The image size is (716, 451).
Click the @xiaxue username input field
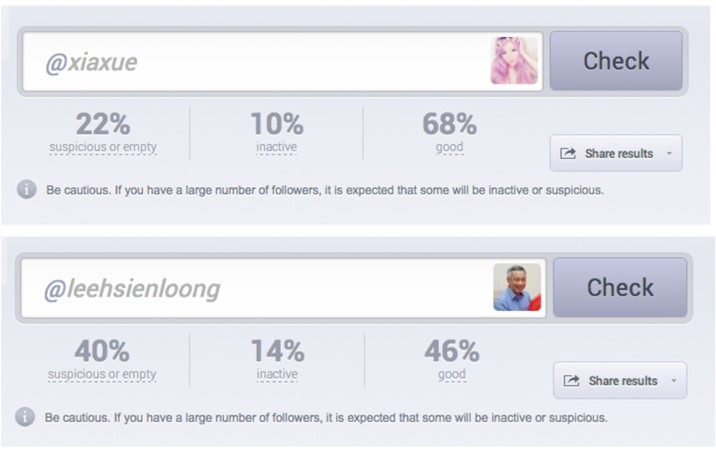[x=283, y=61]
